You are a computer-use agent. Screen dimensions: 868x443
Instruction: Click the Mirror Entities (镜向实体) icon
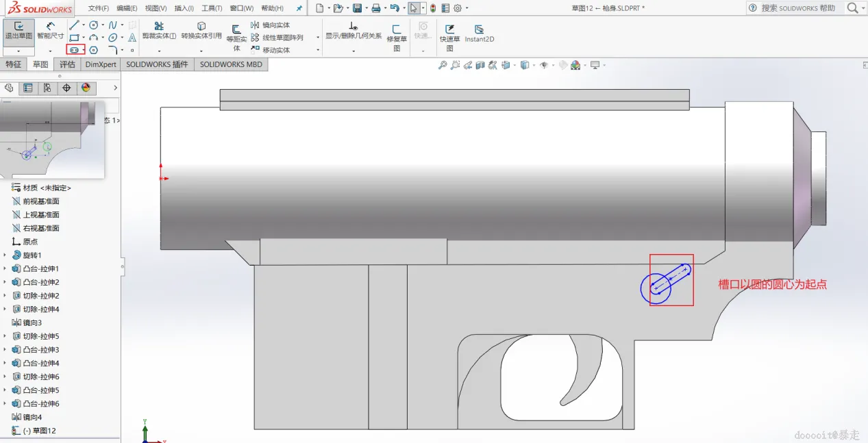[x=256, y=25]
